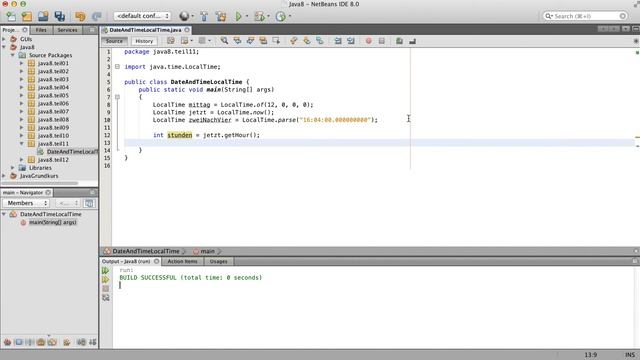Expand the java8.teil01 package
This screenshot has width=640, height=360.
pos(22,63)
